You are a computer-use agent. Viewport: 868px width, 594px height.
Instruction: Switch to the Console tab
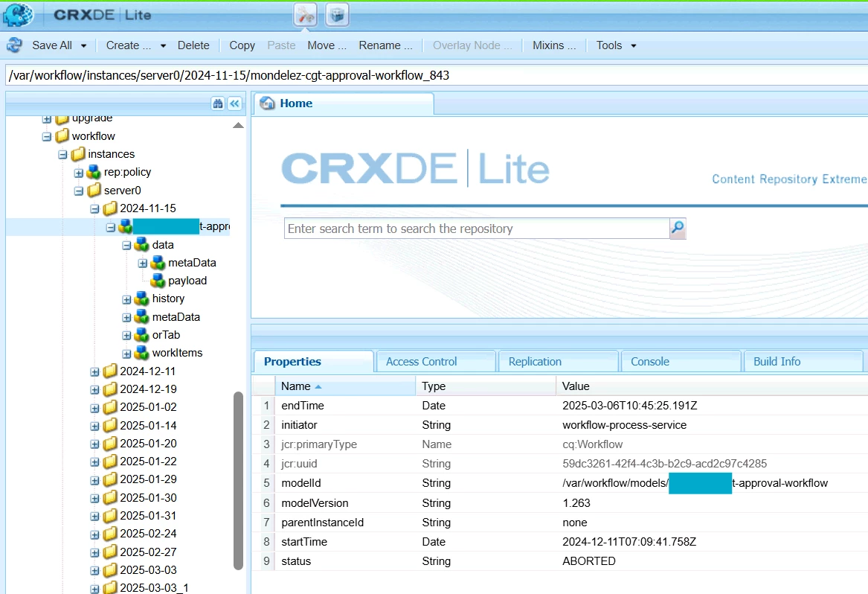point(681,361)
